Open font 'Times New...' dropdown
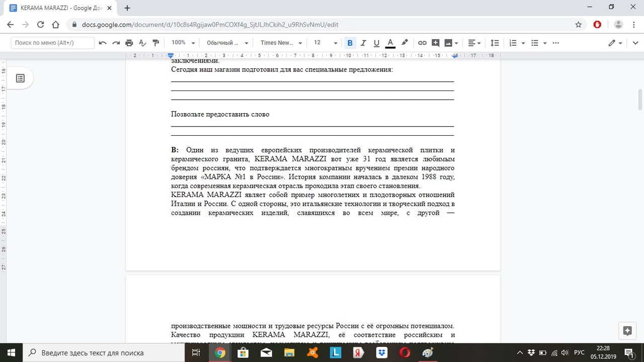This screenshot has height=362, width=644. coord(281,43)
